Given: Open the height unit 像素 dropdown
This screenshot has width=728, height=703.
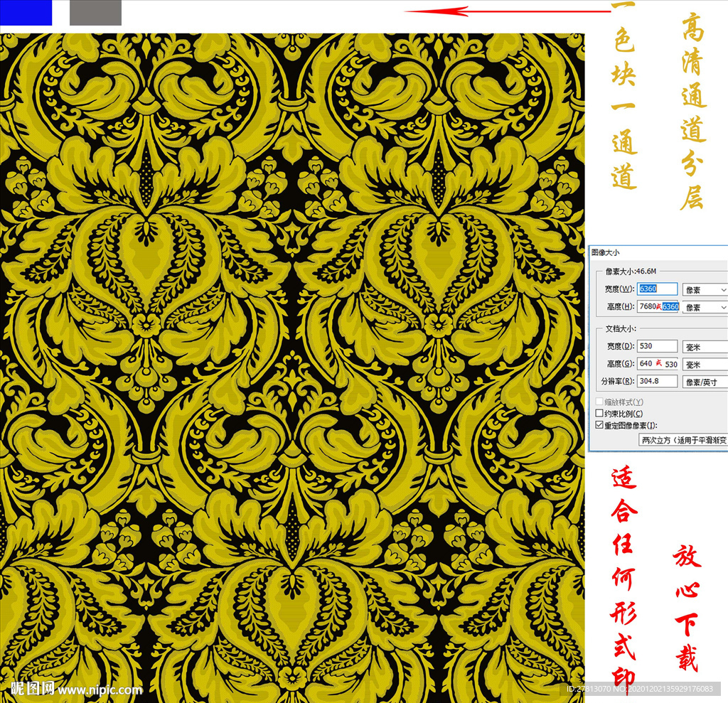Looking at the screenshot, I should (x=705, y=307).
